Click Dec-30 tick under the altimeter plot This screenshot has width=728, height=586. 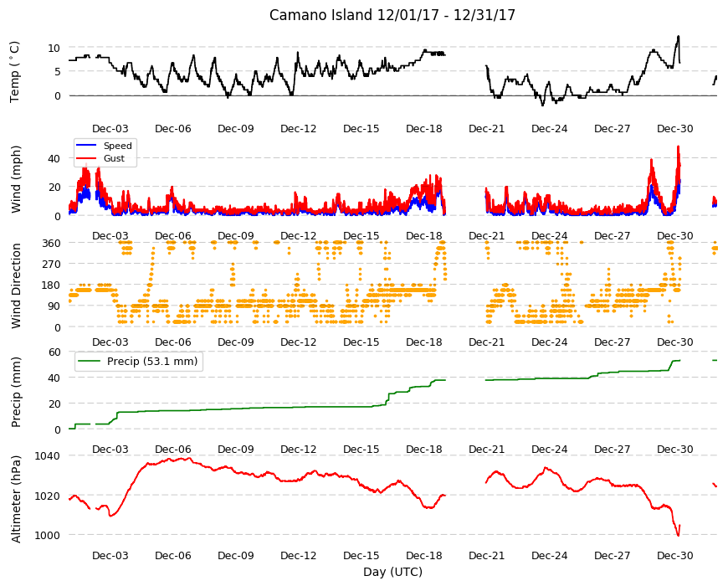tap(674, 555)
